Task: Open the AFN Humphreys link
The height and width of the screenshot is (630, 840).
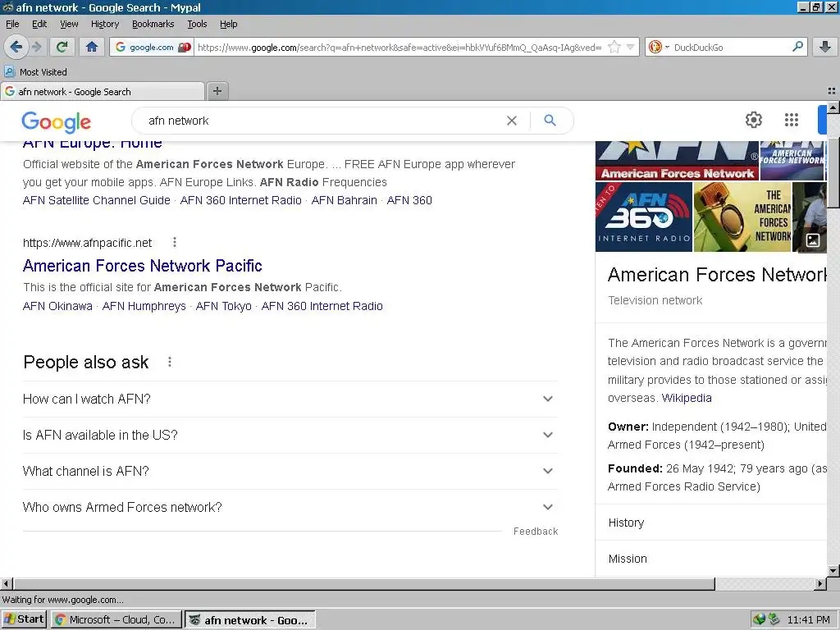Action: point(144,307)
